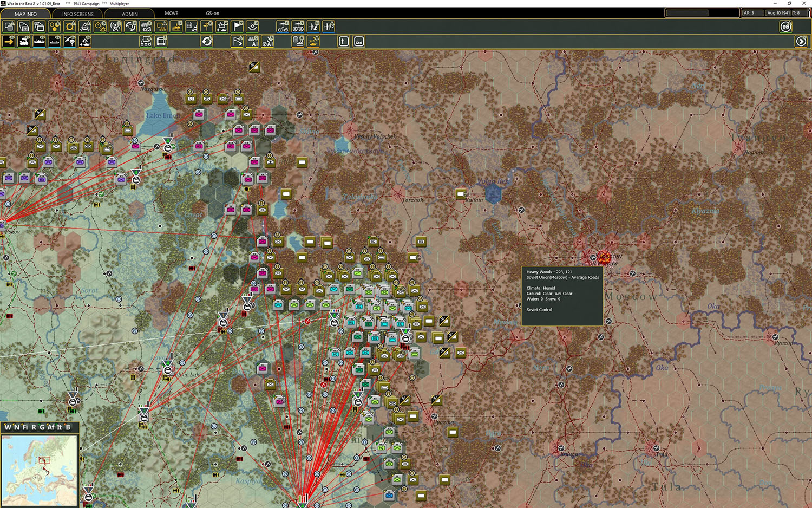The image size is (812, 508).
Task: Click the circular refresh arrows icon
Action: tap(207, 41)
